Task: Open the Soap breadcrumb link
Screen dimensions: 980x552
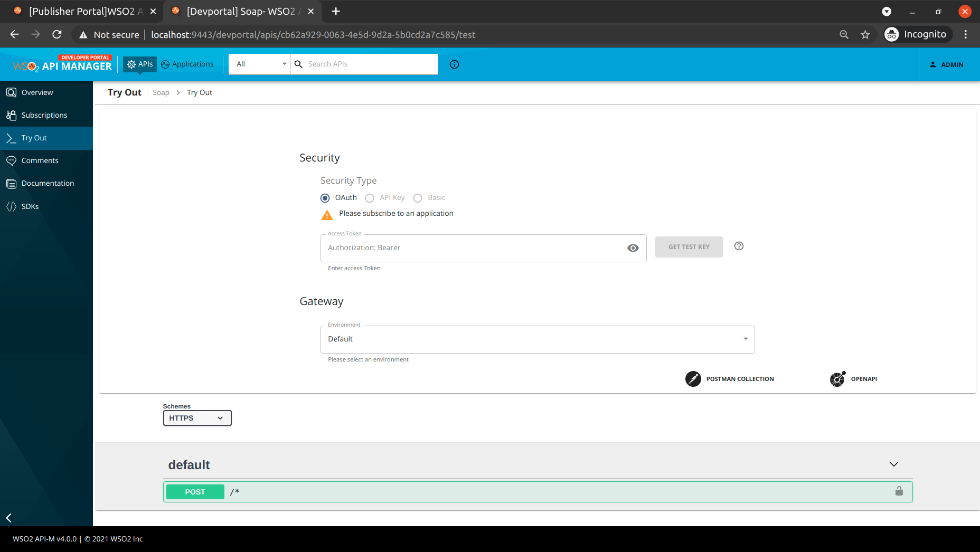Action: [161, 92]
